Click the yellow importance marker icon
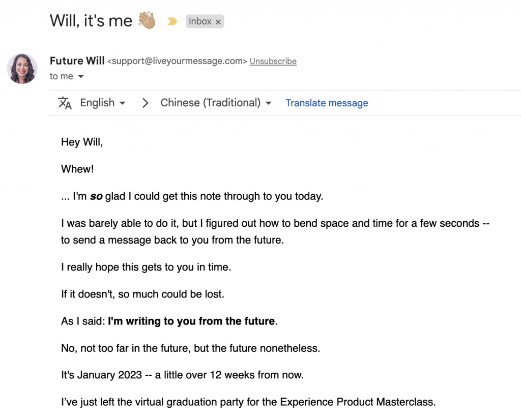The height and width of the screenshot is (420, 521). pyautogui.click(x=172, y=21)
